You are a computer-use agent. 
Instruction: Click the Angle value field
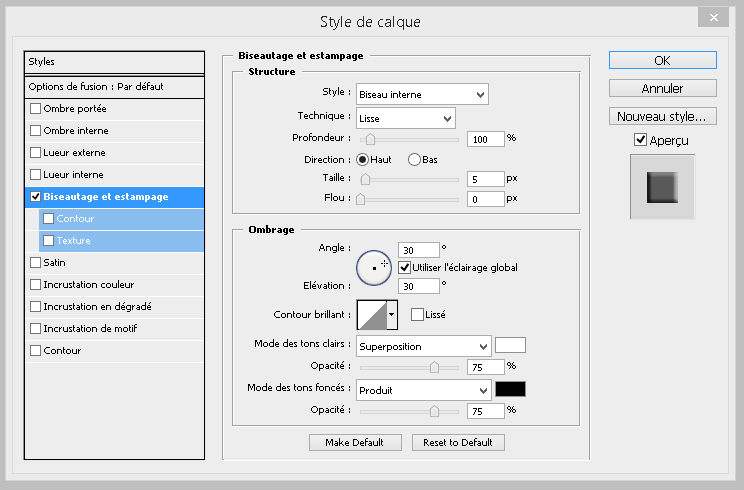coord(418,250)
